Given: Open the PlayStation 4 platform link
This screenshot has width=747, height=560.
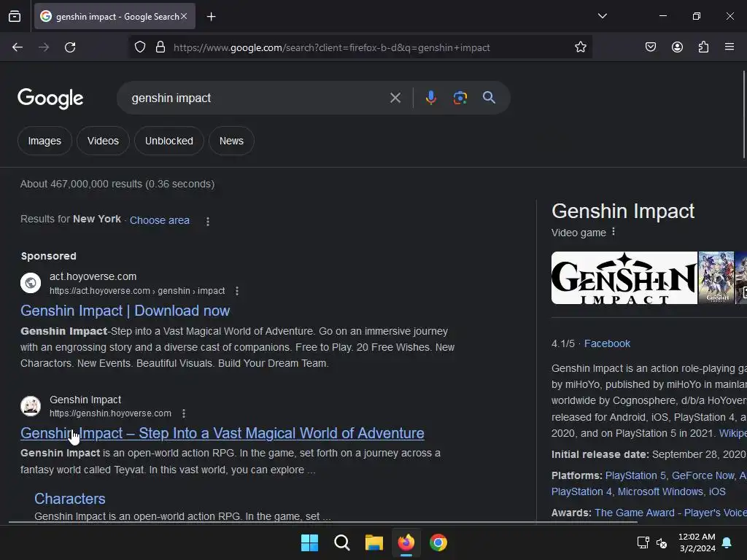Looking at the screenshot, I should (581, 492).
